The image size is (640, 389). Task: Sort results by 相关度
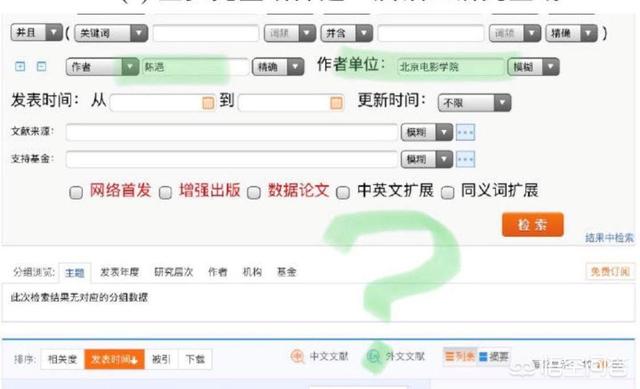[x=62, y=359]
